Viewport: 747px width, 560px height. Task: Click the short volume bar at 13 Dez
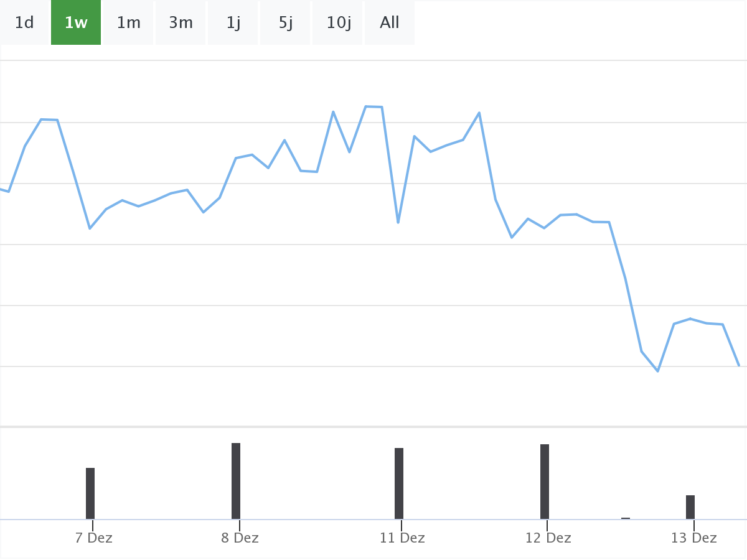[x=690, y=507]
